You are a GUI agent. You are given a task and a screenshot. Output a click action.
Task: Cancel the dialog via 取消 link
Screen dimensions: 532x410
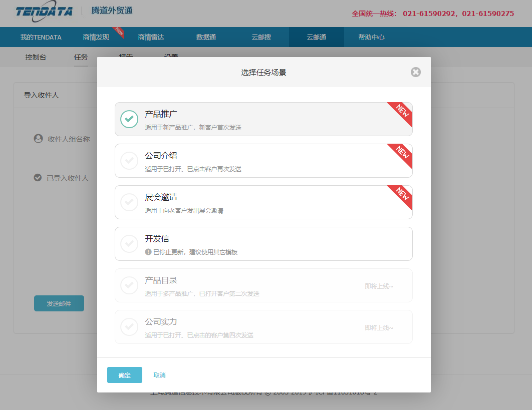pyautogui.click(x=159, y=374)
